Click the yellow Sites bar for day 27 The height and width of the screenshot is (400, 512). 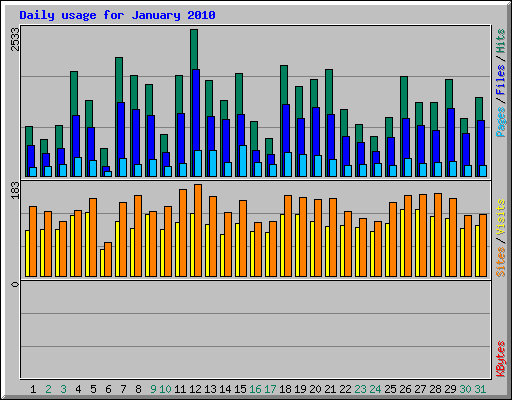(417, 243)
